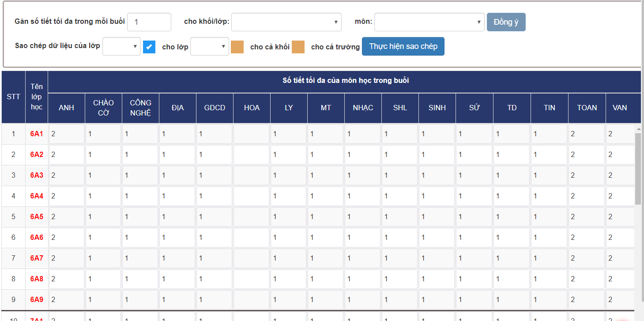This screenshot has width=644, height=321.
Task: Toggle the blue 'cho lớp' checkbox
Action: point(149,47)
